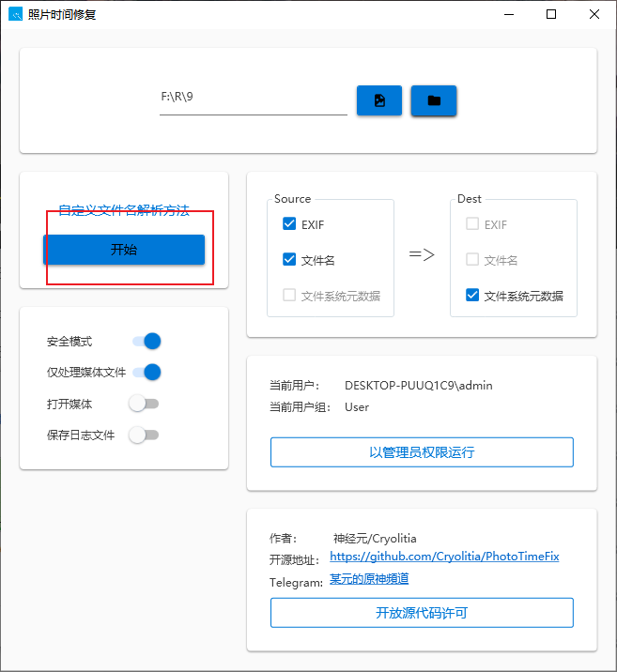617x672 pixels.
Task: Open 某元的原神频道 Telegram link
Action: click(369, 579)
